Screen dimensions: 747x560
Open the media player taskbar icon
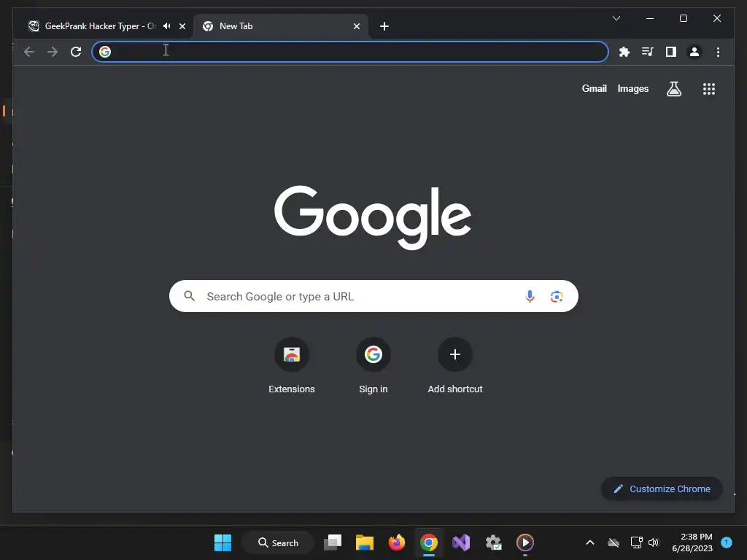tap(525, 542)
